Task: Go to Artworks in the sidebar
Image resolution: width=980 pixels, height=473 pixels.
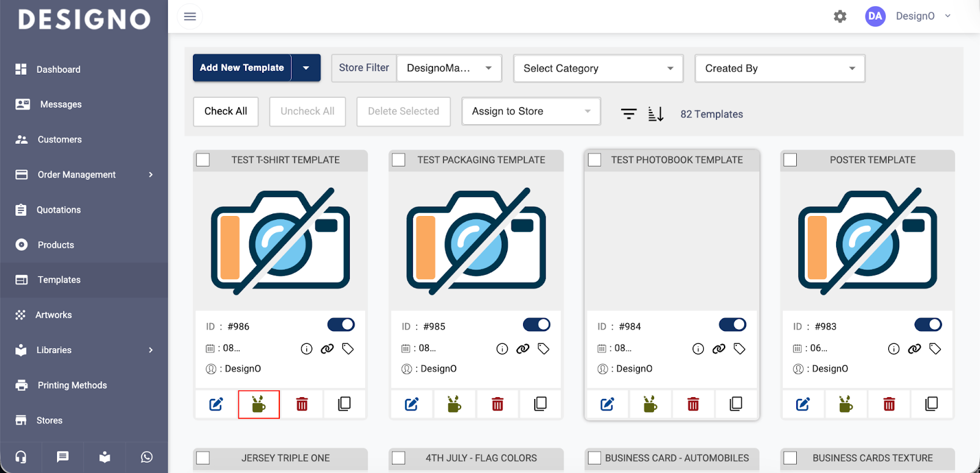Action: 54,315
